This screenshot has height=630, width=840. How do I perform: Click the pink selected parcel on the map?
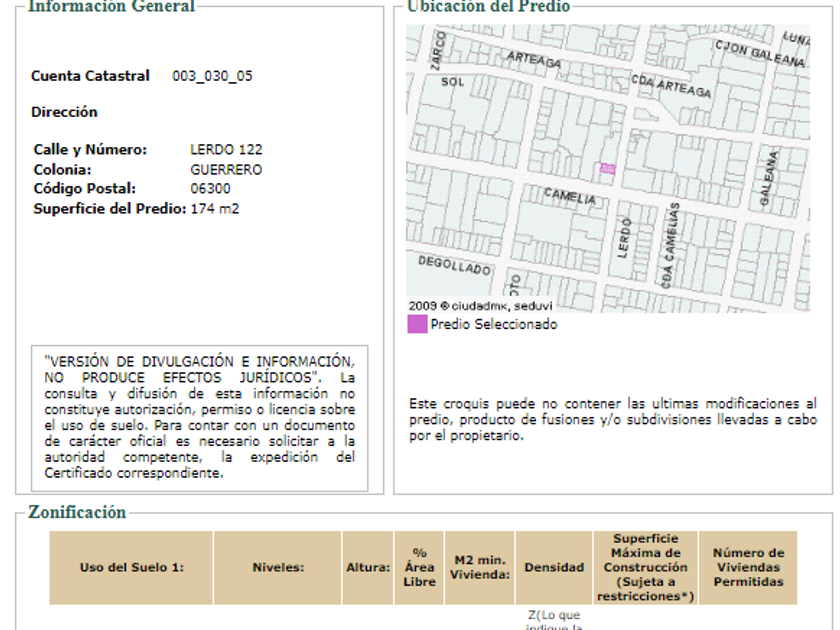point(607,170)
